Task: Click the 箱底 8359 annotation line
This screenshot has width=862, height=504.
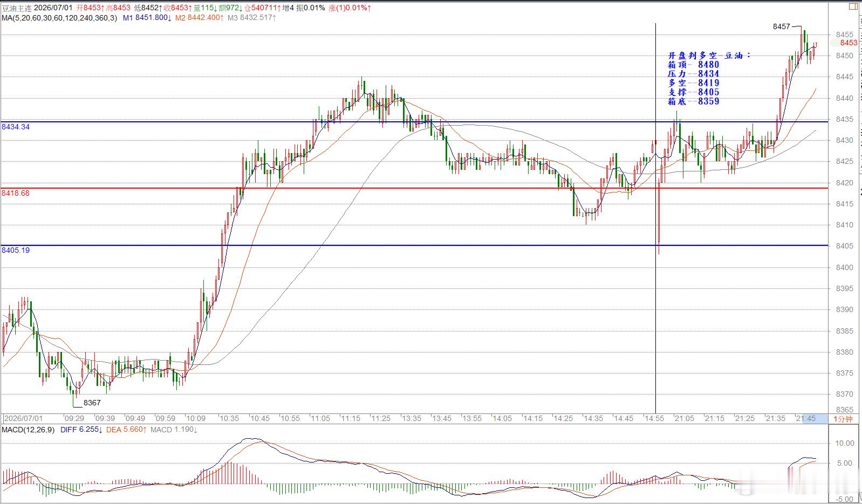Action: coord(693,101)
